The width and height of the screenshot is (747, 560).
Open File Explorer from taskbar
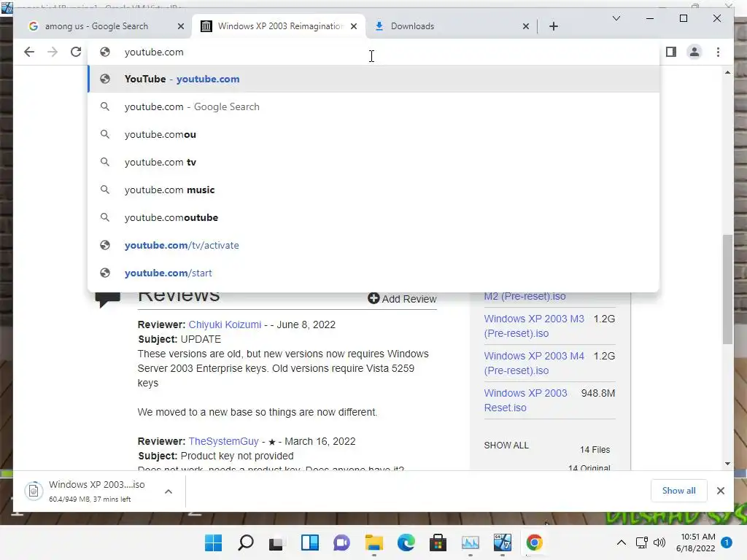coord(374,542)
